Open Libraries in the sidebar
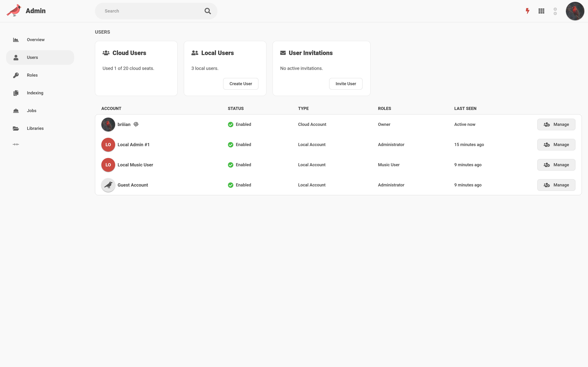Image resolution: width=588 pixels, height=367 pixels. (x=35, y=128)
